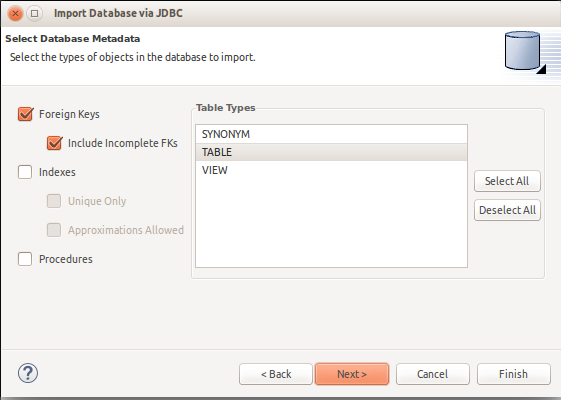Pick VIEW from the Table Types list
This screenshot has width=561, height=400.
click(x=331, y=170)
